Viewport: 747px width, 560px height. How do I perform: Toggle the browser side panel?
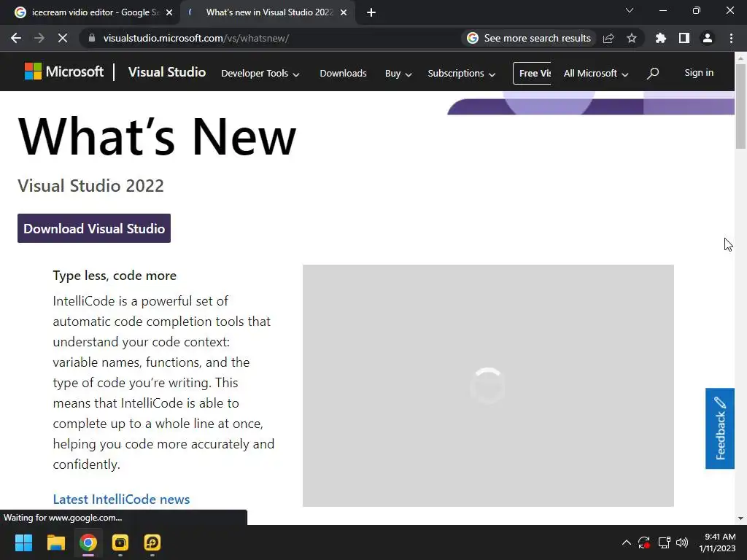point(684,38)
